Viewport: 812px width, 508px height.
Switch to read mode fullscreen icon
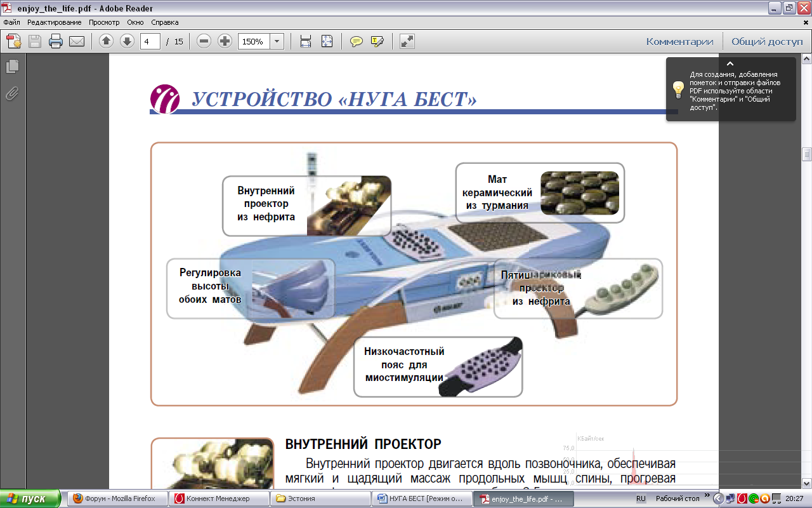click(407, 41)
